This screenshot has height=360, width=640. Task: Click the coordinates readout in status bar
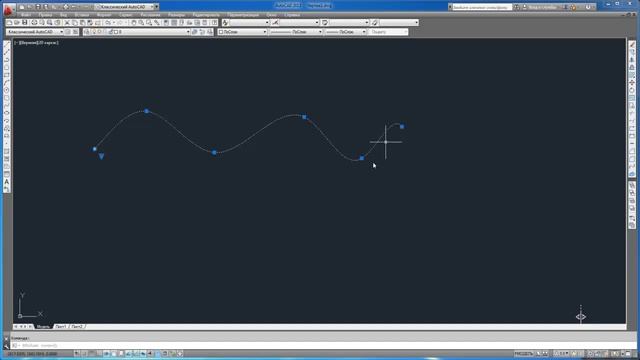coord(33,353)
